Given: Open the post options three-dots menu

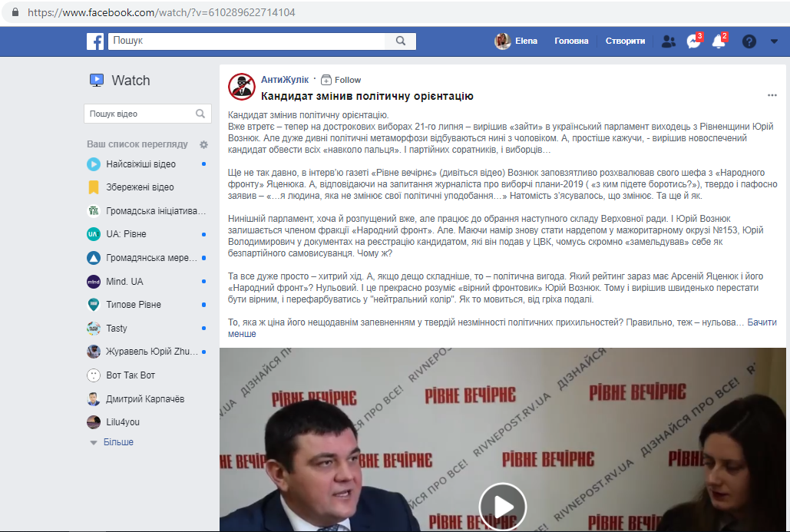Looking at the screenshot, I should point(772,95).
